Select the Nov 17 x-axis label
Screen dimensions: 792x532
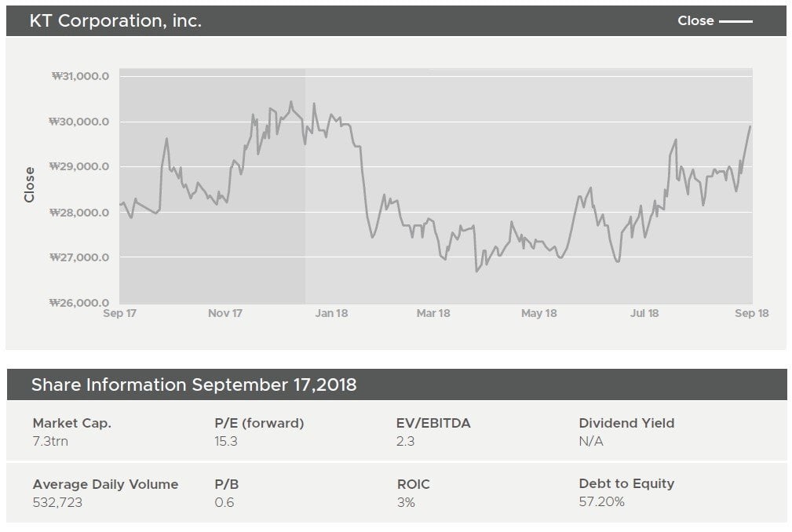(225, 313)
